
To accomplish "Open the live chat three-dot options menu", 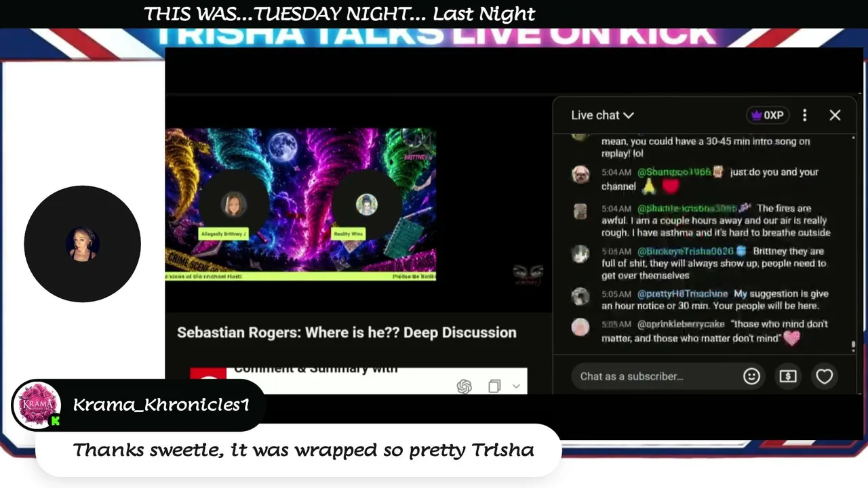I will click(805, 115).
